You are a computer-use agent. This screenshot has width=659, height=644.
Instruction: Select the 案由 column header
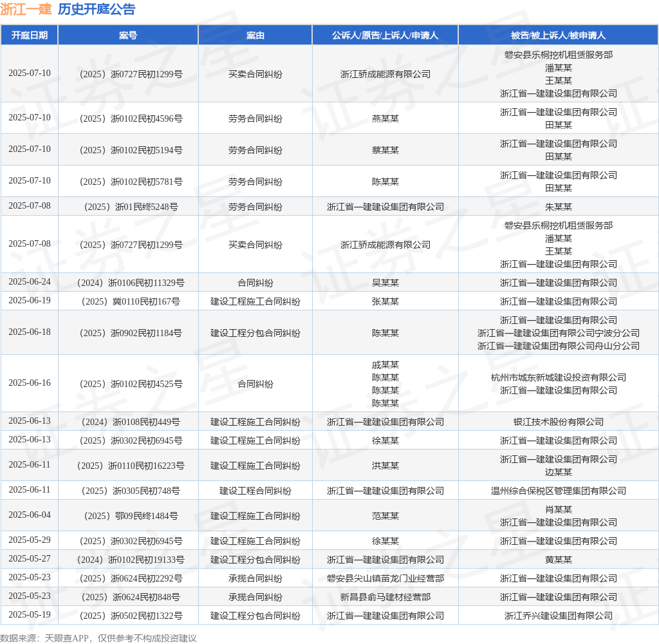tap(255, 35)
